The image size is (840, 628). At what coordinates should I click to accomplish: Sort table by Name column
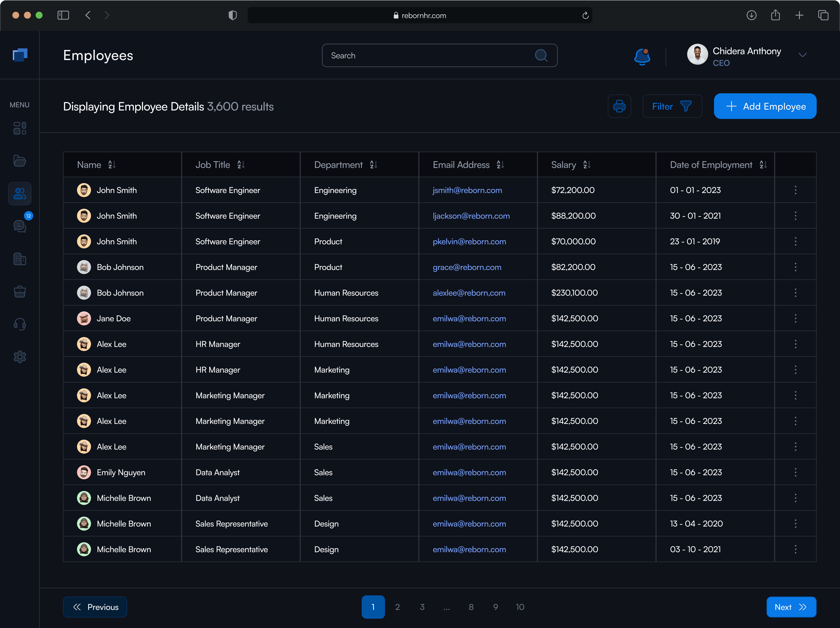pyautogui.click(x=112, y=165)
